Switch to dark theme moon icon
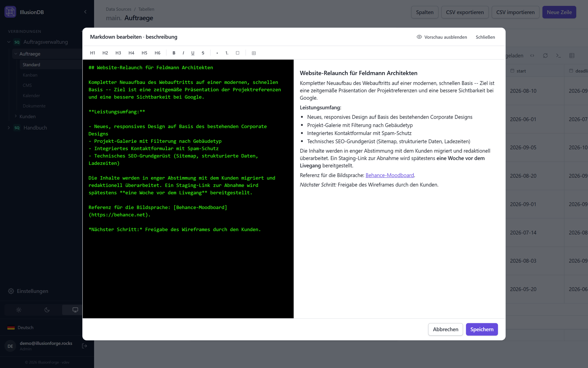The height and width of the screenshot is (368, 588). click(47, 310)
